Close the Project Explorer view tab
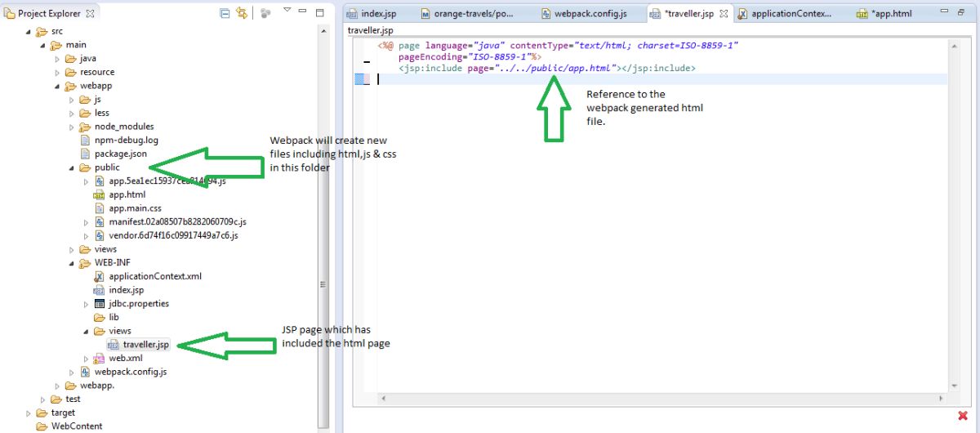 90,13
